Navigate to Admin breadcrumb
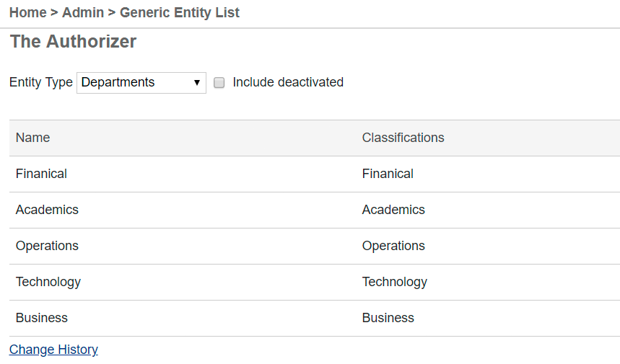620x364 pixels. coord(82,13)
